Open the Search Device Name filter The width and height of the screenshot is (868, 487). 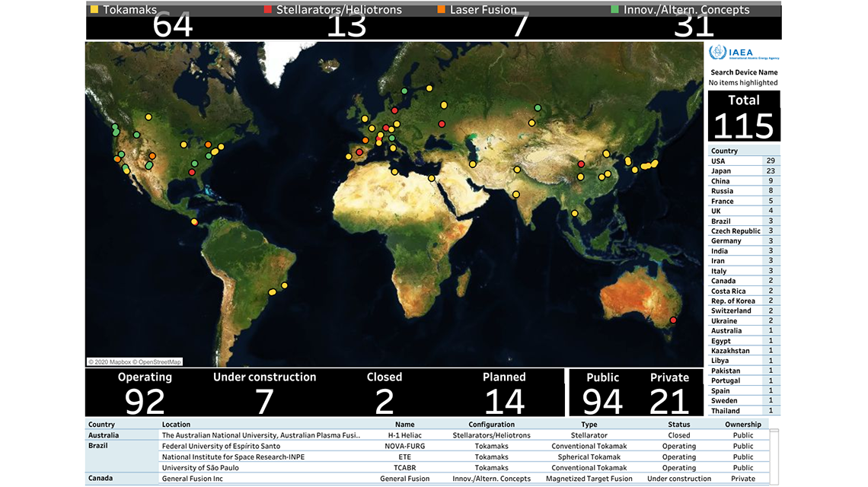744,72
